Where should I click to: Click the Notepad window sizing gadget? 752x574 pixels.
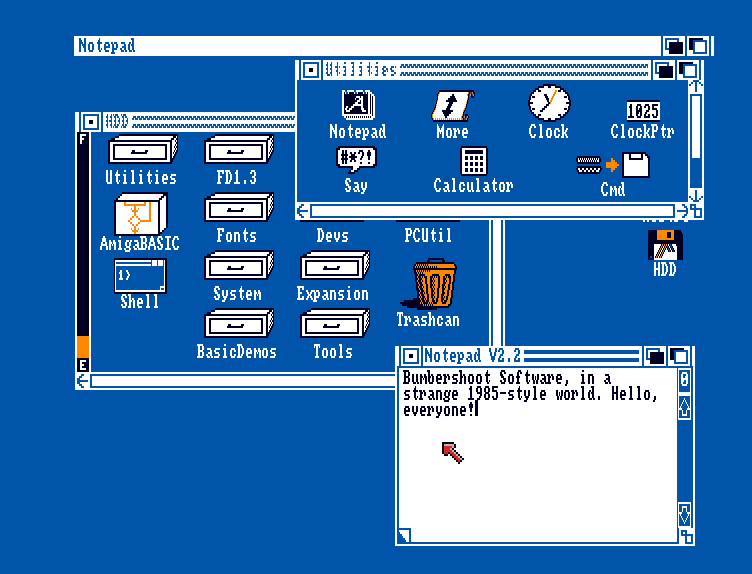point(686,536)
